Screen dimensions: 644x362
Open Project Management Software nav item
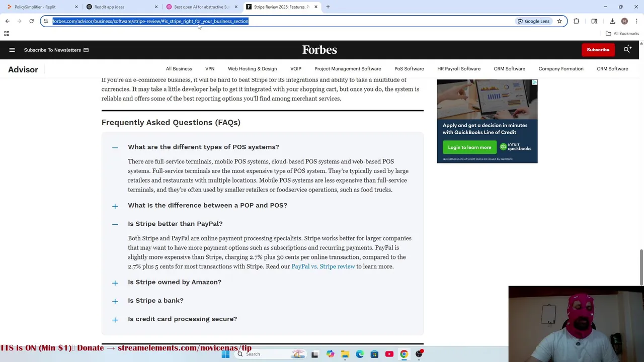click(348, 69)
